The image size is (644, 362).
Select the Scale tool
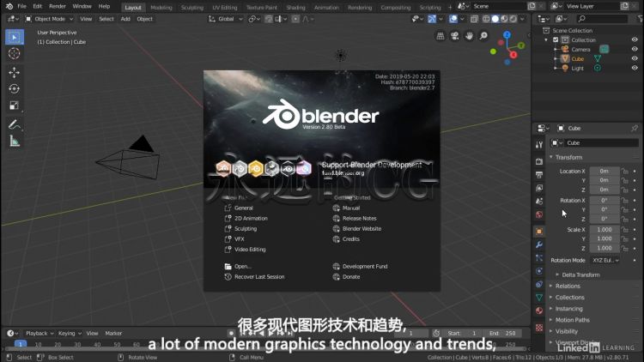15,106
